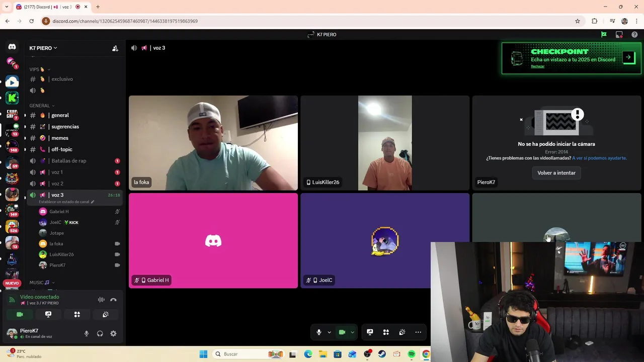Focus Gabriel H's pink tile
This screenshot has width=644, height=362.
click(x=213, y=241)
